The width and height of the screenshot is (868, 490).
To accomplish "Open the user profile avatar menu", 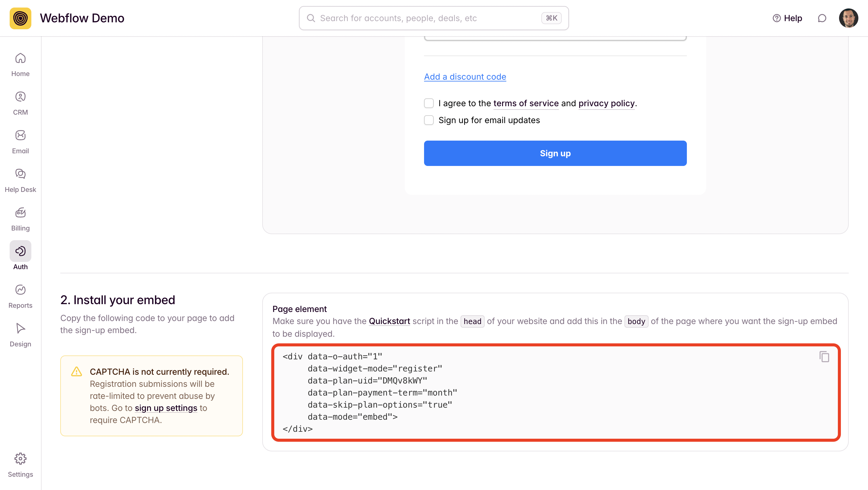I will (x=848, y=18).
